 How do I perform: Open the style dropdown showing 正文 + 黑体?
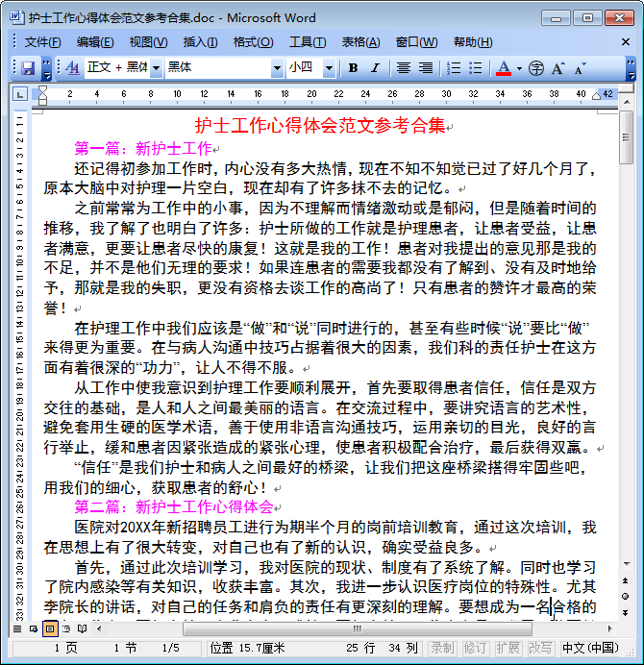point(156,68)
